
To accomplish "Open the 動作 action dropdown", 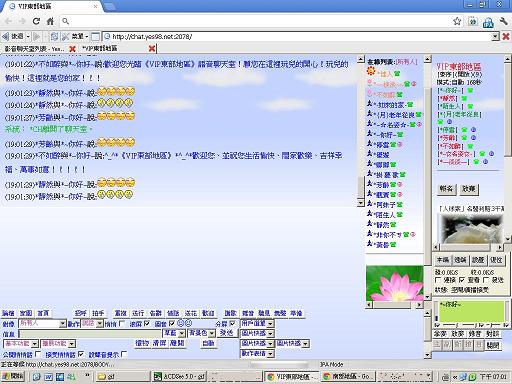I will point(92,324).
